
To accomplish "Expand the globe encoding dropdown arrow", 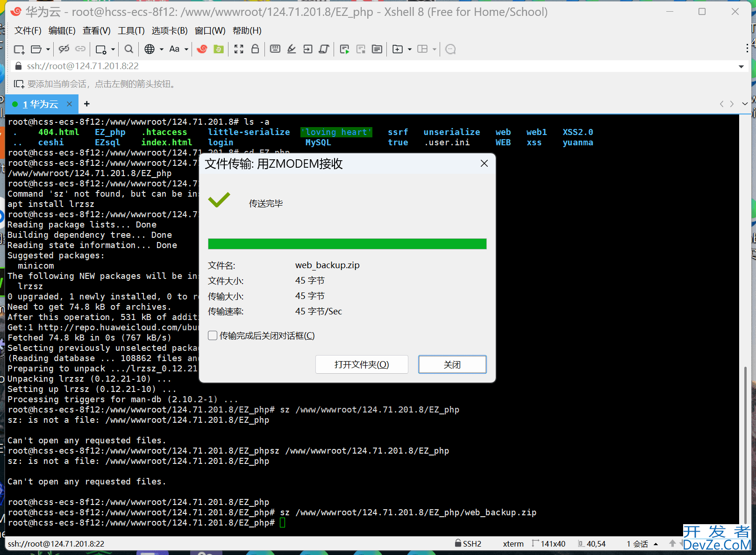I will coord(162,49).
